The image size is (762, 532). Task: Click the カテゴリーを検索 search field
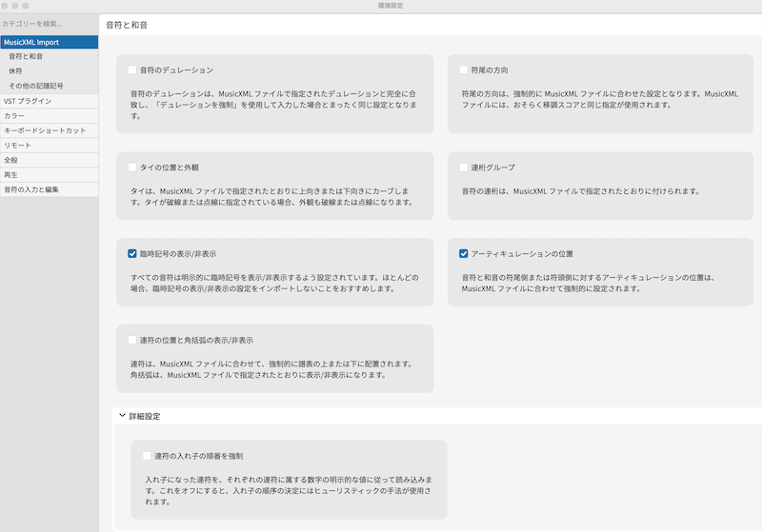pyautogui.click(x=48, y=23)
